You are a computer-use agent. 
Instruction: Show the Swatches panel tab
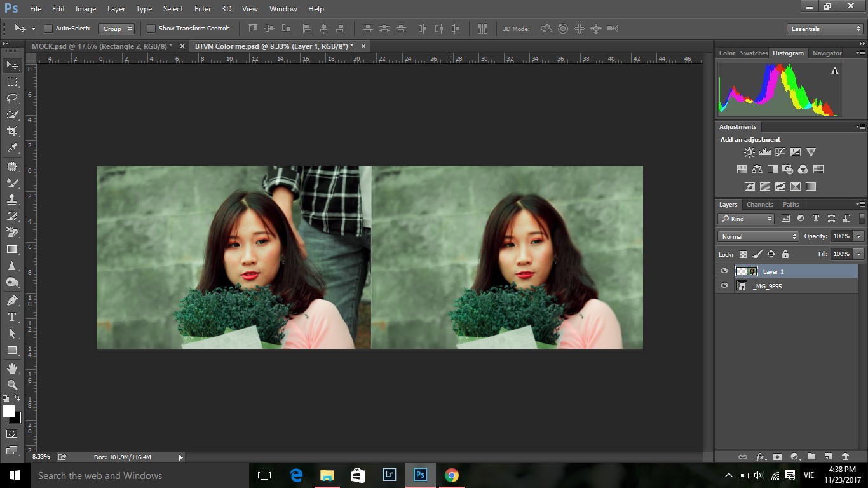pos(754,53)
